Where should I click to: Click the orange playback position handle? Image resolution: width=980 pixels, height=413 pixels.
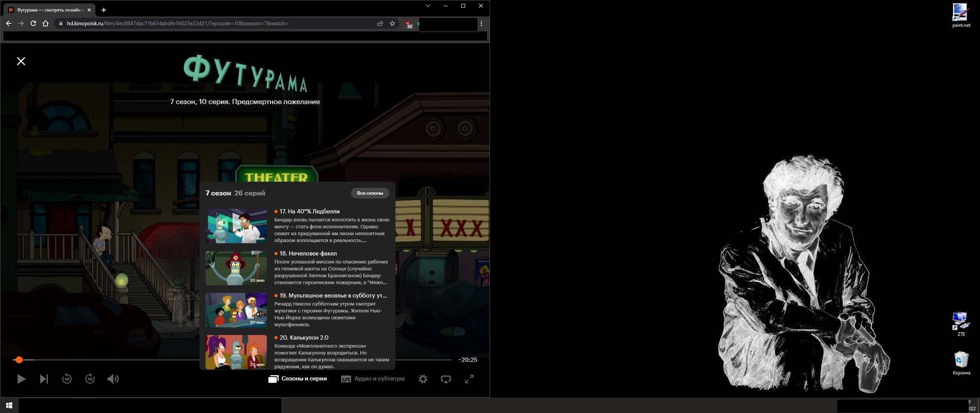[19, 359]
